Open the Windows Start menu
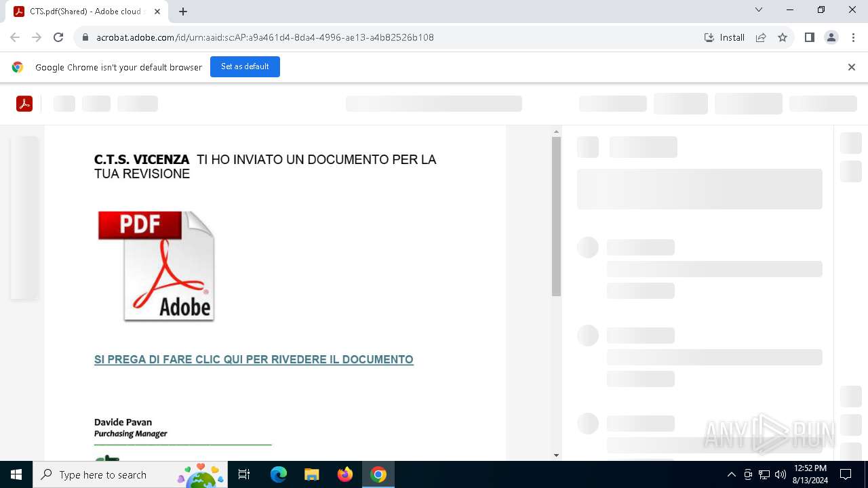868x488 pixels. click(16, 474)
